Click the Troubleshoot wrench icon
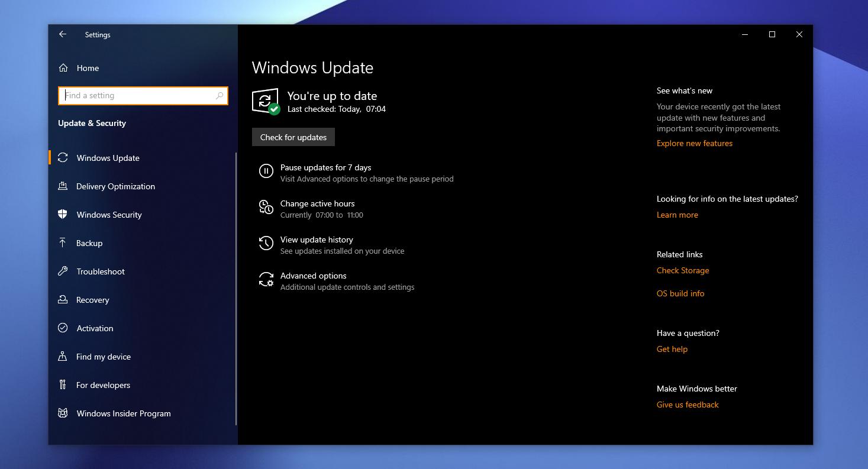 click(63, 271)
